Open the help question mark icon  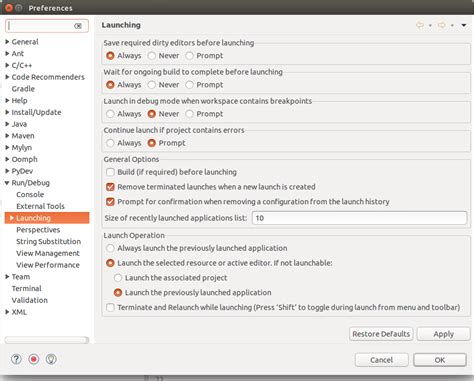[16, 359]
